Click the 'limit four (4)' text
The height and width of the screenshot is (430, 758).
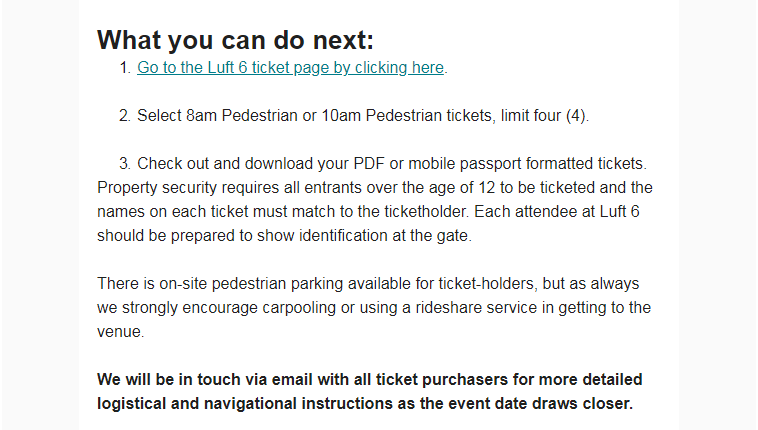point(544,116)
